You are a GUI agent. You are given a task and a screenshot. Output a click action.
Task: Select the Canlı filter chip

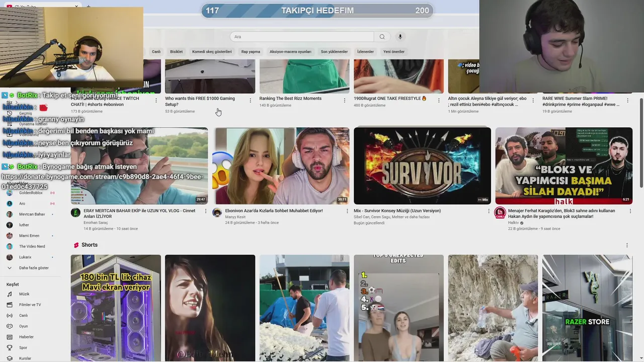(156, 52)
